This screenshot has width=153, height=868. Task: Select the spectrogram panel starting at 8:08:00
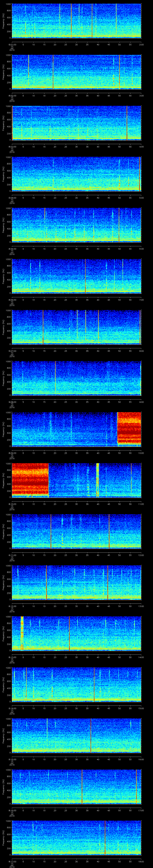[77, 378]
